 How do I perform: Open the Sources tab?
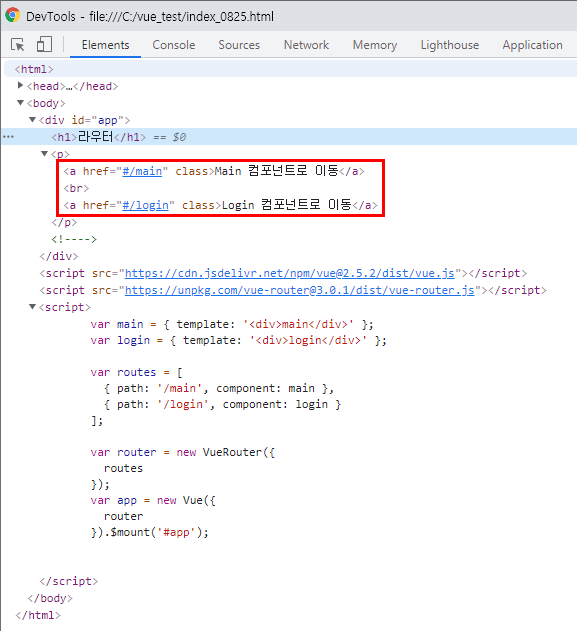pyautogui.click(x=239, y=45)
